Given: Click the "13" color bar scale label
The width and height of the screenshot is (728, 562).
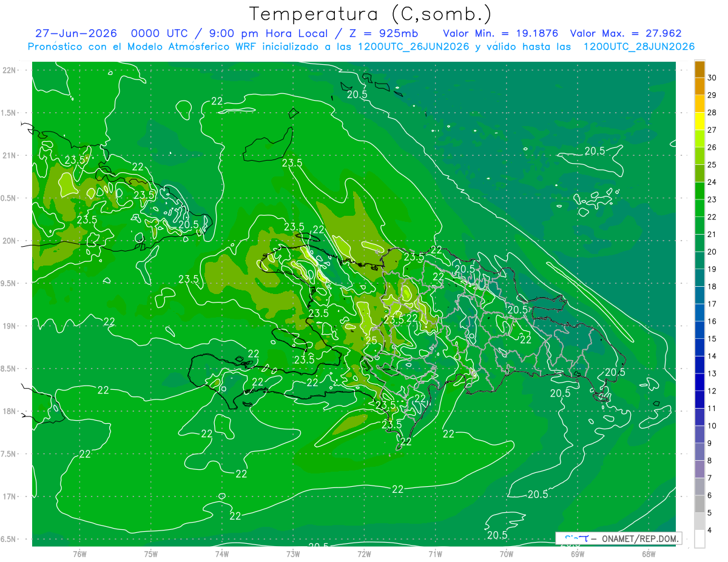Looking at the screenshot, I should coord(712,373).
